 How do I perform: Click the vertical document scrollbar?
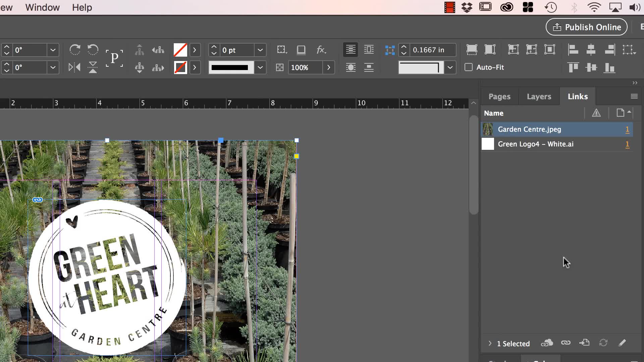(x=474, y=165)
